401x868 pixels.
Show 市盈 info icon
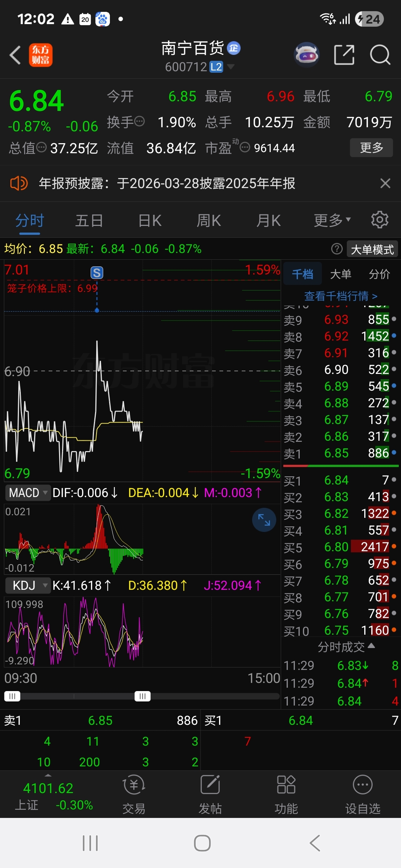pyautogui.click(x=245, y=147)
